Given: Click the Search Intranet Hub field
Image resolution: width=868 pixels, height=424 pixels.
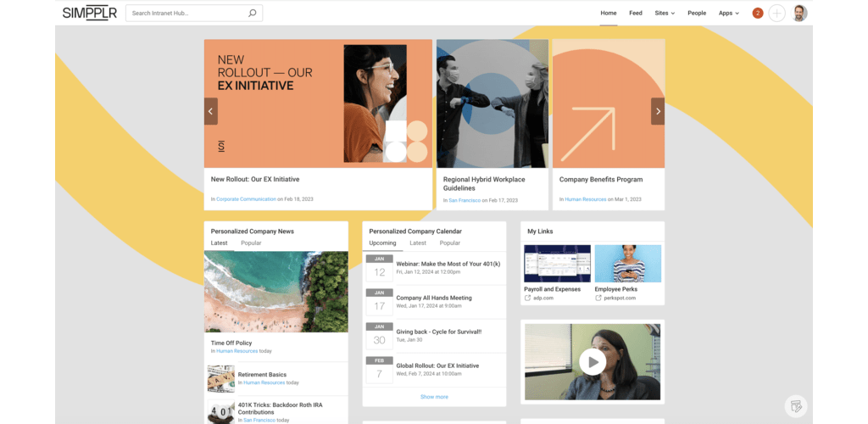Looking at the screenshot, I should pyautogui.click(x=186, y=14).
